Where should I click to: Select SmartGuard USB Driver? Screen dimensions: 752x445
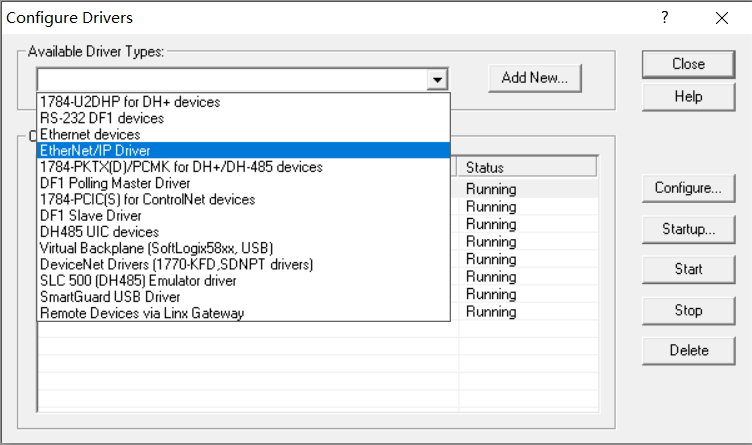(110, 297)
